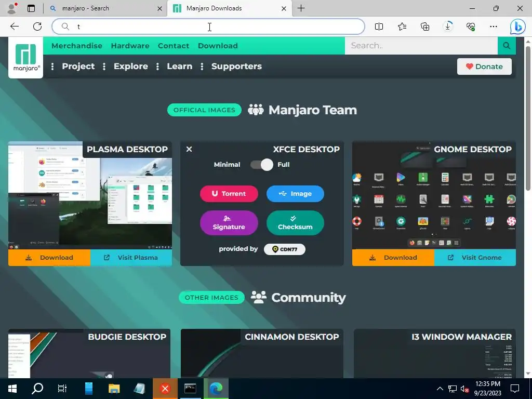Download the Plasma Desktop image
Image resolution: width=532 pixels, height=399 pixels.
49,258
